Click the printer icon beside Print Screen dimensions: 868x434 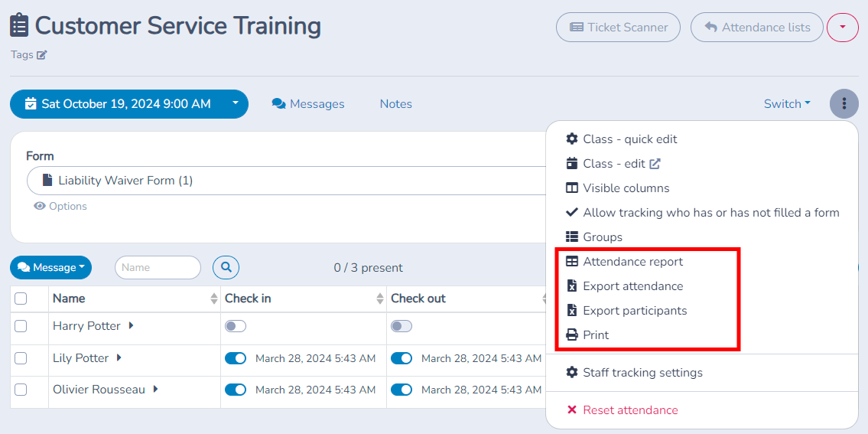click(x=572, y=334)
